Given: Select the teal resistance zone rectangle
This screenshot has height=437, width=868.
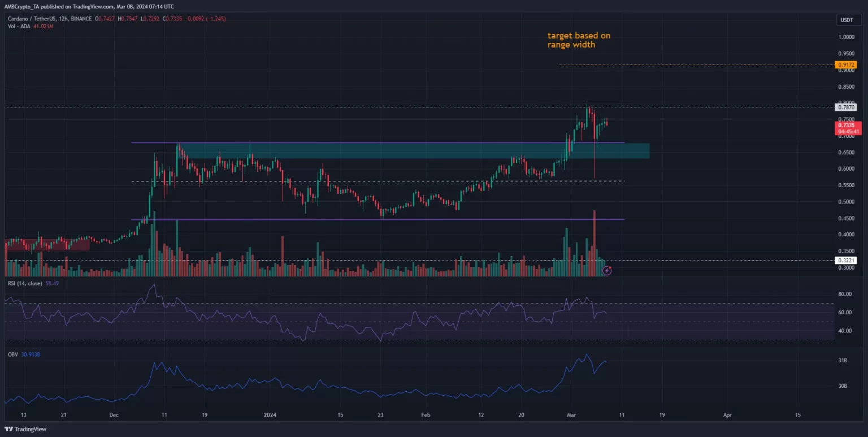Looking at the screenshot, I should (x=396, y=150).
